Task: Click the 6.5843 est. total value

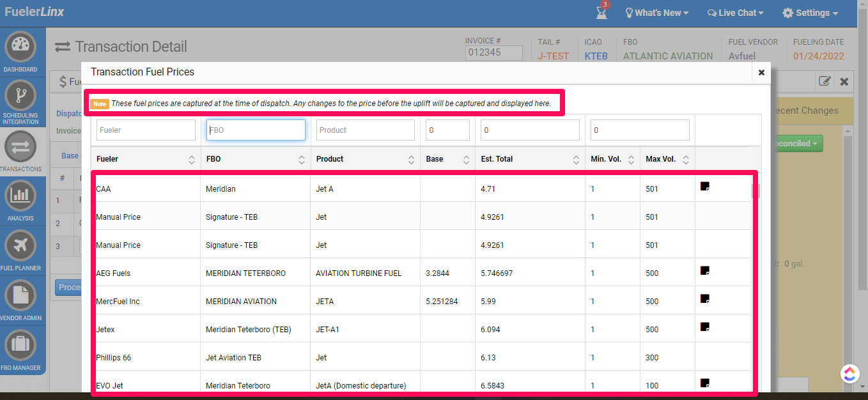Action: click(492, 386)
